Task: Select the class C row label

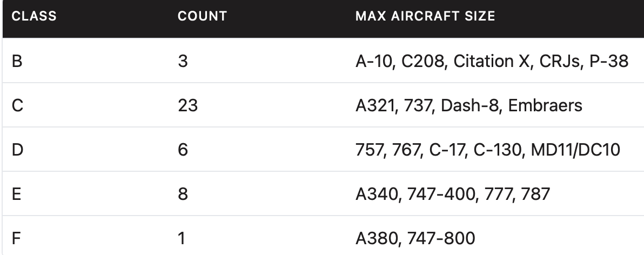Action: coord(17,105)
